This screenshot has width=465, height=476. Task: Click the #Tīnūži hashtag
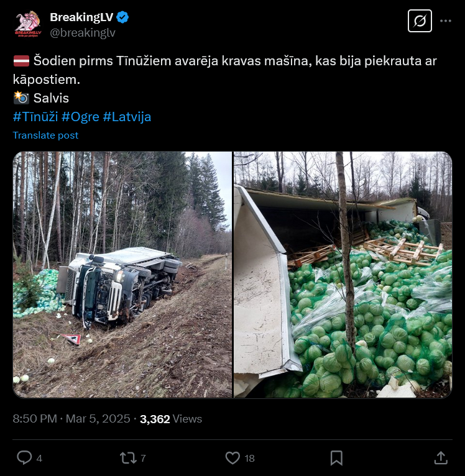point(35,116)
